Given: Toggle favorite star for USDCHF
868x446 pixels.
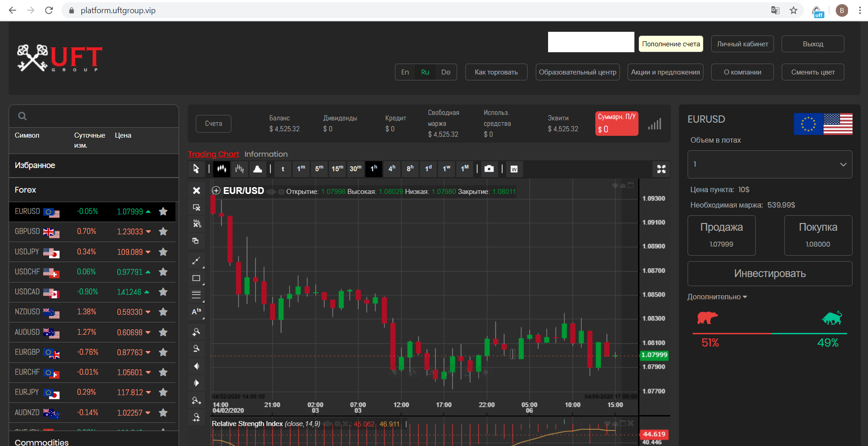Looking at the screenshot, I should pyautogui.click(x=163, y=272).
